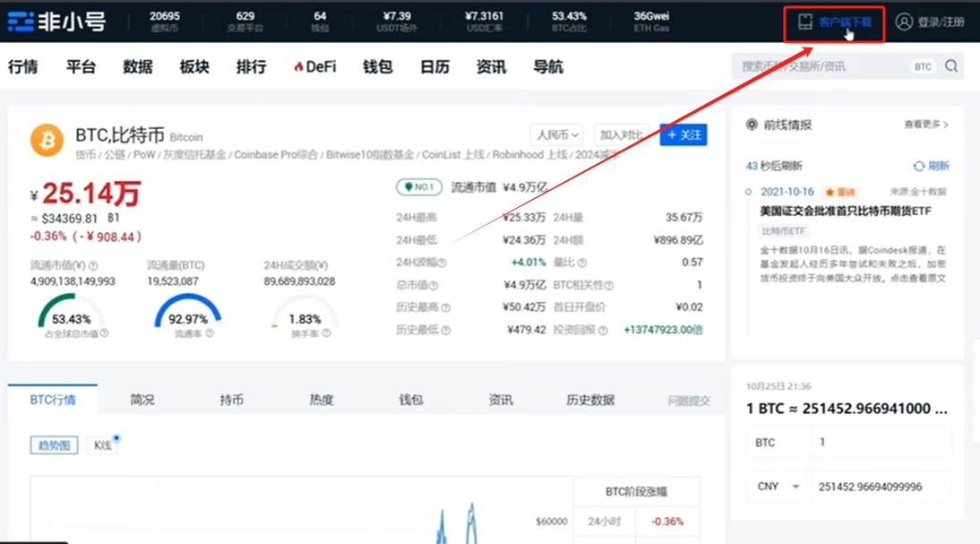Click the help icon beside 量比
Viewport: 980px width, 544px height.
582,263
